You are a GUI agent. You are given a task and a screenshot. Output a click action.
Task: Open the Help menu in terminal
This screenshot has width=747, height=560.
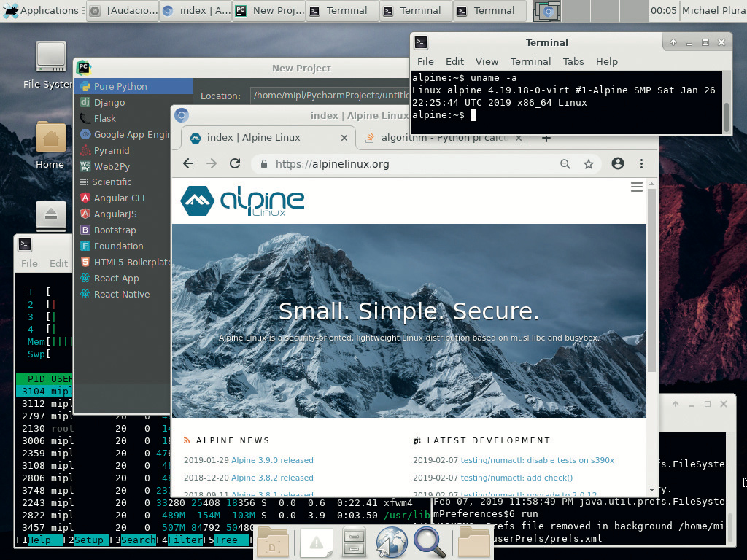click(606, 61)
